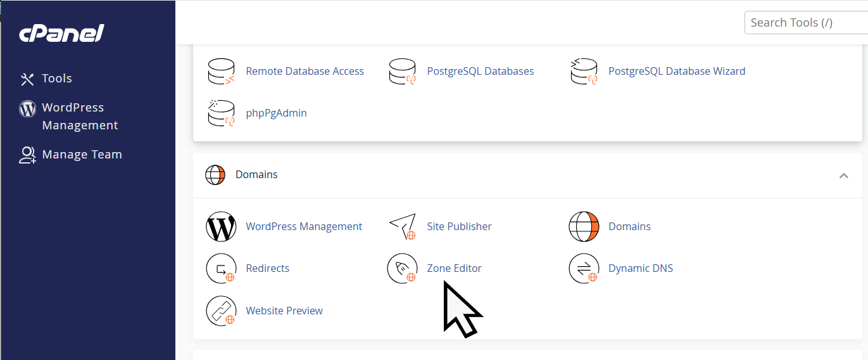Open the PostgreSQL Databases link
This screenshot has width=868, height=360.
pos(481,71)
